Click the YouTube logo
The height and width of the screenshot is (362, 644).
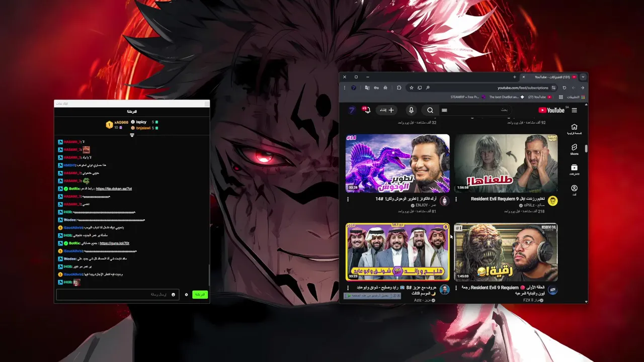(x=551, y=110)
